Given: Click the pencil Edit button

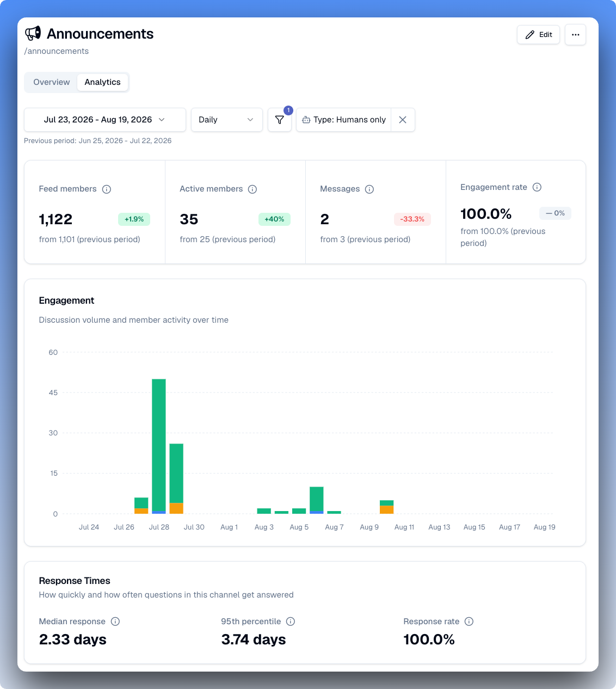Looking at the screenshot, I should click(x=538, y=34).
